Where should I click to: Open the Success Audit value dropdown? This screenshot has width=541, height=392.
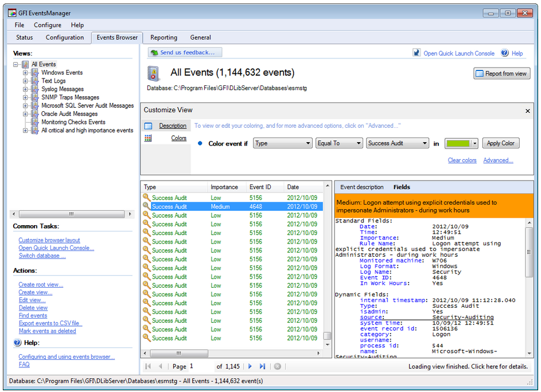[398, 143]
